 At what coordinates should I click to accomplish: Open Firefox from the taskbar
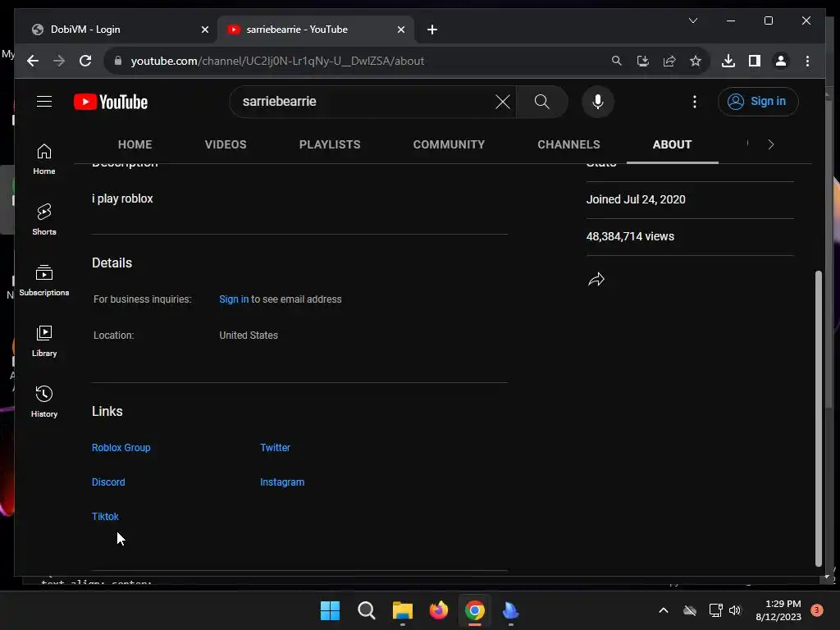439,610
